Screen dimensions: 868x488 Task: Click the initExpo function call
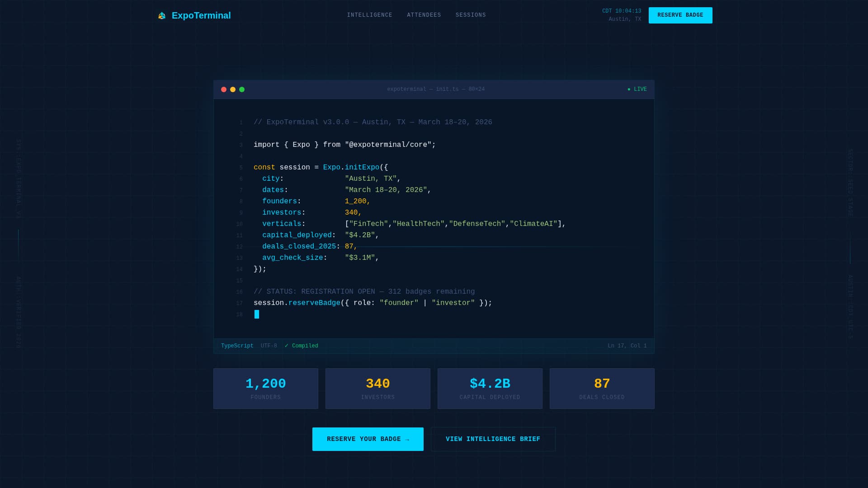pos(362,168)
